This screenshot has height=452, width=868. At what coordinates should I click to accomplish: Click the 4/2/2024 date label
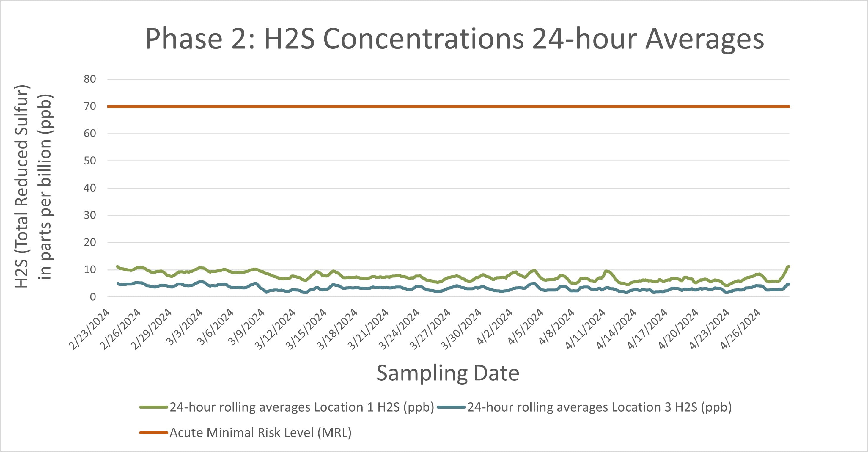[495, 326]
